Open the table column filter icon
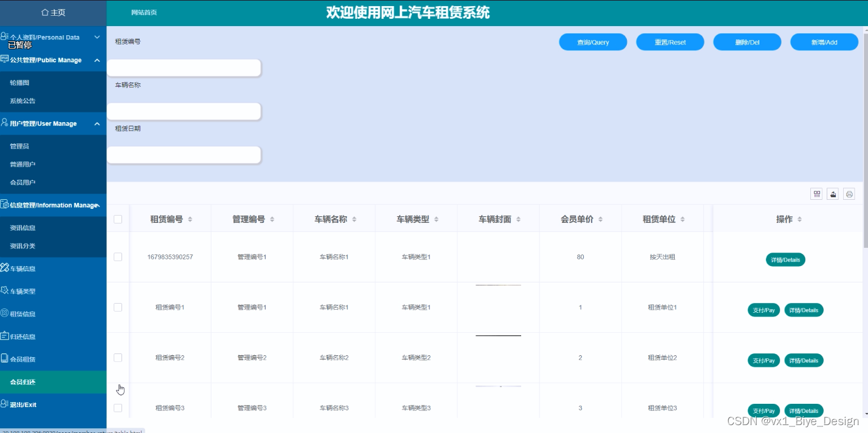868x433 pixels. pyautogui.click(x=817, y=194)
